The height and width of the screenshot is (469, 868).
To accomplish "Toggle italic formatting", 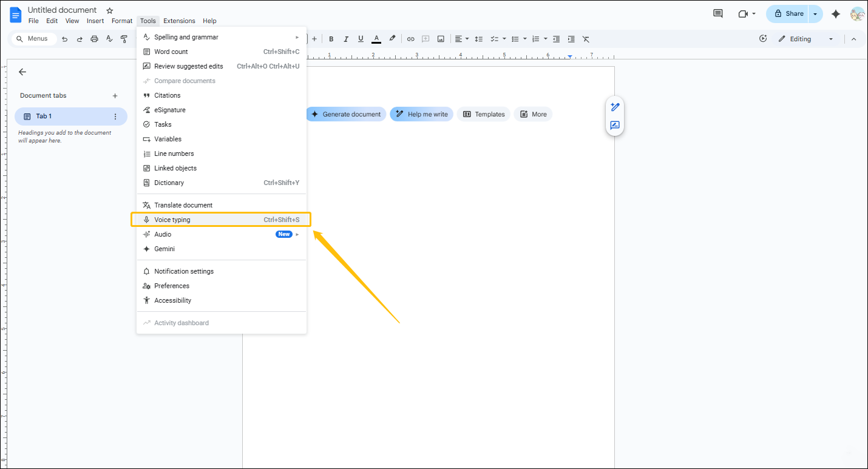I will pyautogui.click(x=346, y=39).
